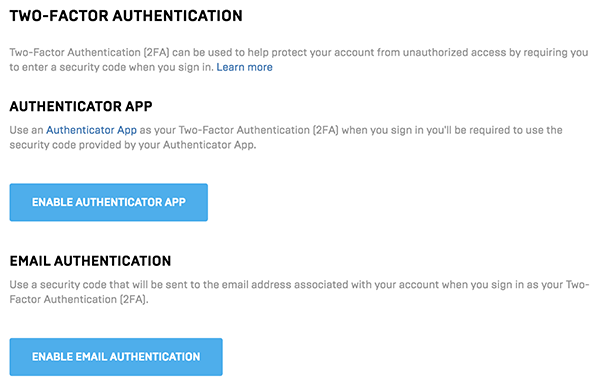The height and width of the screenshot is (386, 600).
Task: Click the description text under Authenticator App heading
Action: 286,137
